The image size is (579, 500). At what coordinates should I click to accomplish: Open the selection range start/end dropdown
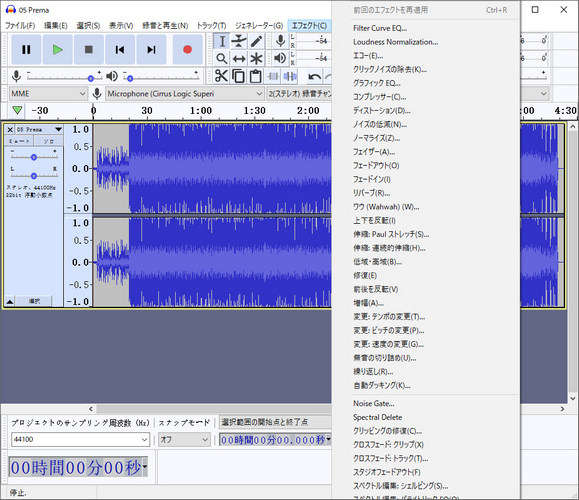coord(275,422)
